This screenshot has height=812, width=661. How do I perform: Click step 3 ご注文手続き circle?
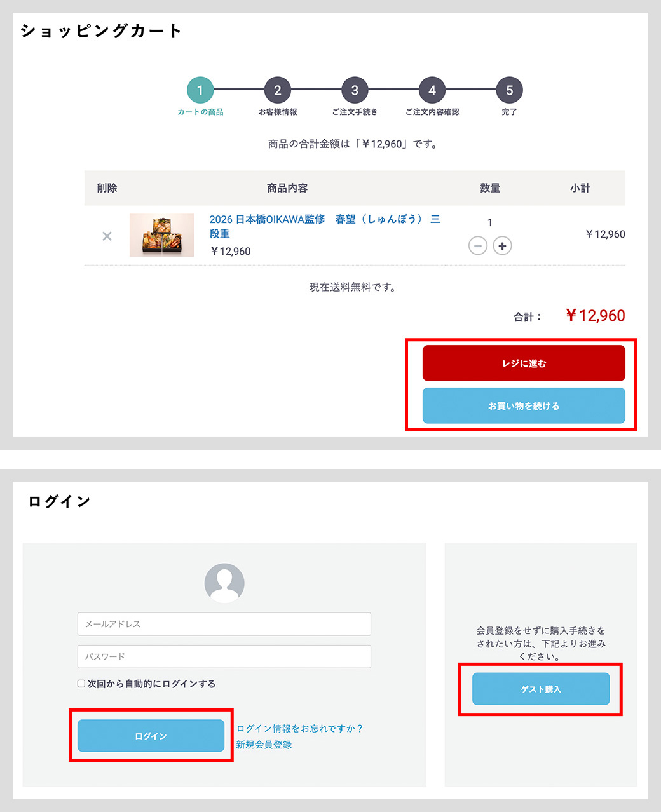(355, 90)
